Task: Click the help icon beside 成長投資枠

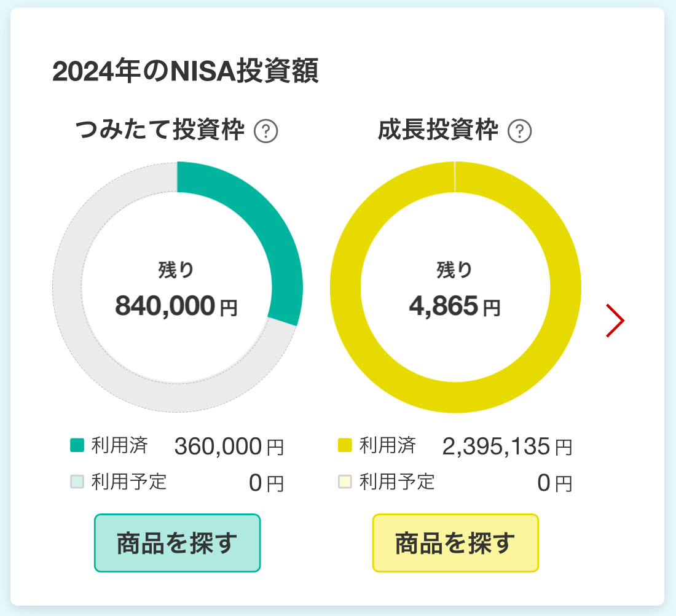Action: pos(519,131)
